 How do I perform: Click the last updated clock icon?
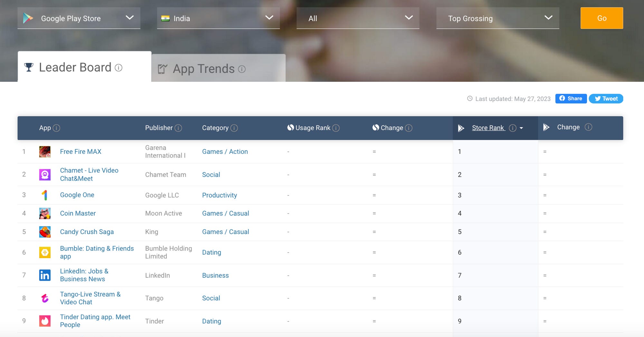click(470, 98)
